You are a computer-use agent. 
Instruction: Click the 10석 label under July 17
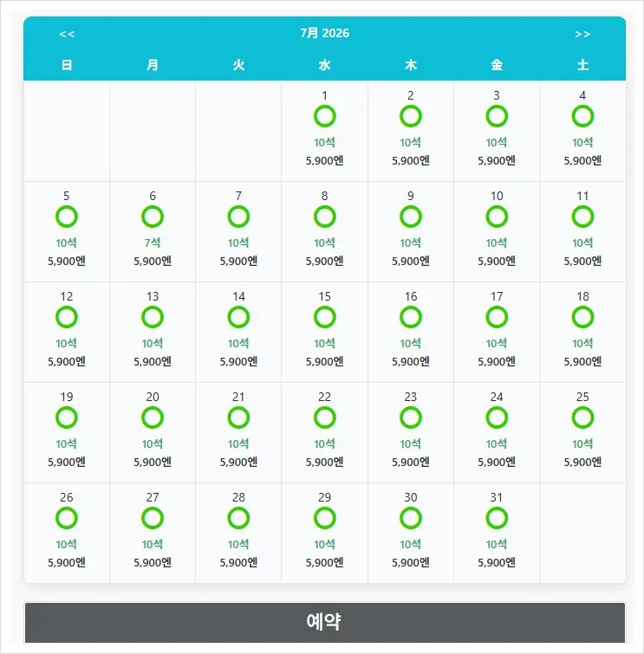point(497,343)
